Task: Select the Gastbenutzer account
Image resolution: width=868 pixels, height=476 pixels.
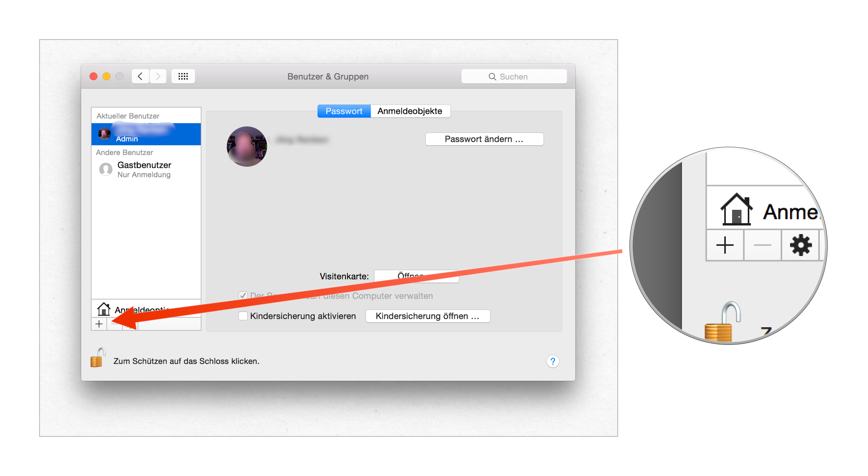Action: click(144, 169)
